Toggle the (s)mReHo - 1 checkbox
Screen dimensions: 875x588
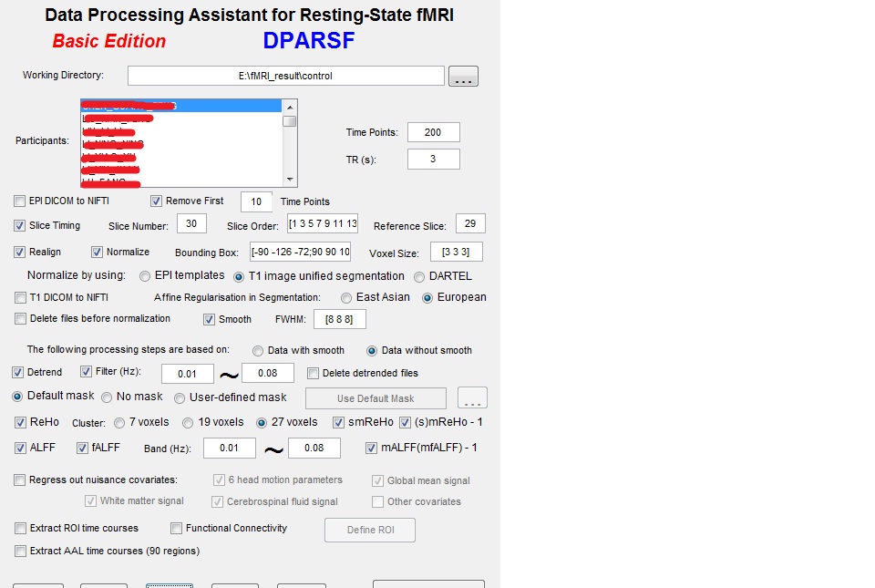(405, 423)
